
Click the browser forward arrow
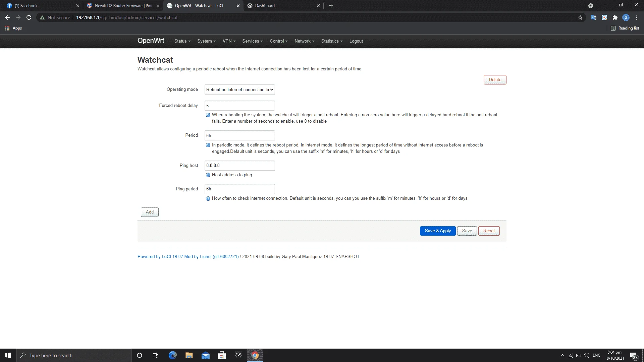pyautogui.click(x=18, y=17)
